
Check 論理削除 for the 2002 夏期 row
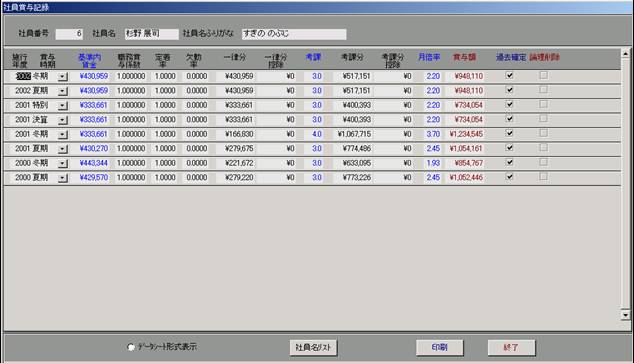point(543,90)
